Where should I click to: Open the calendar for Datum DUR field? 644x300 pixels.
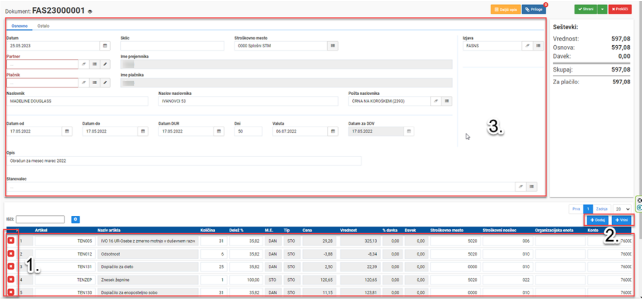click(x=219, y=131)
